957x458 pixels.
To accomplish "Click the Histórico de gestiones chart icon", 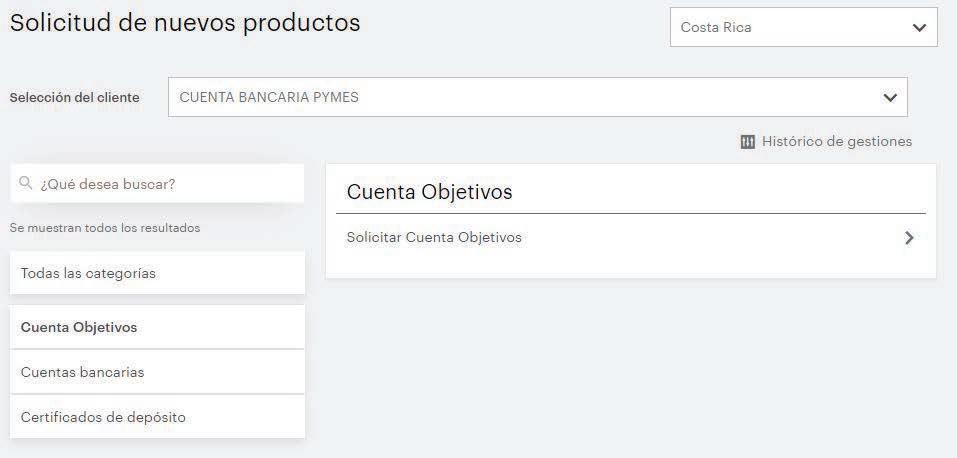I will click(748, 142).
